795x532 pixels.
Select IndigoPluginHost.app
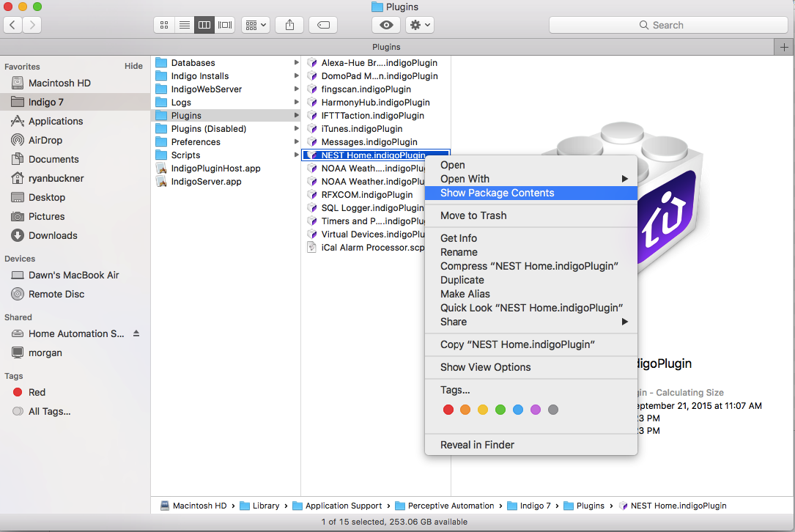tap(226, 169)
